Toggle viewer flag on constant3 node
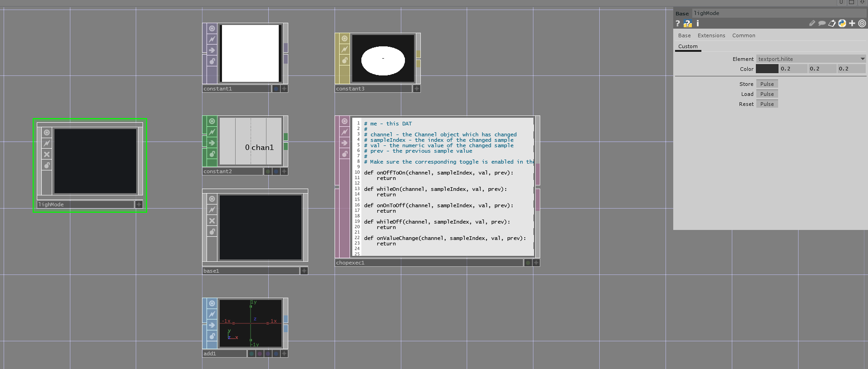 pos(345,39)
